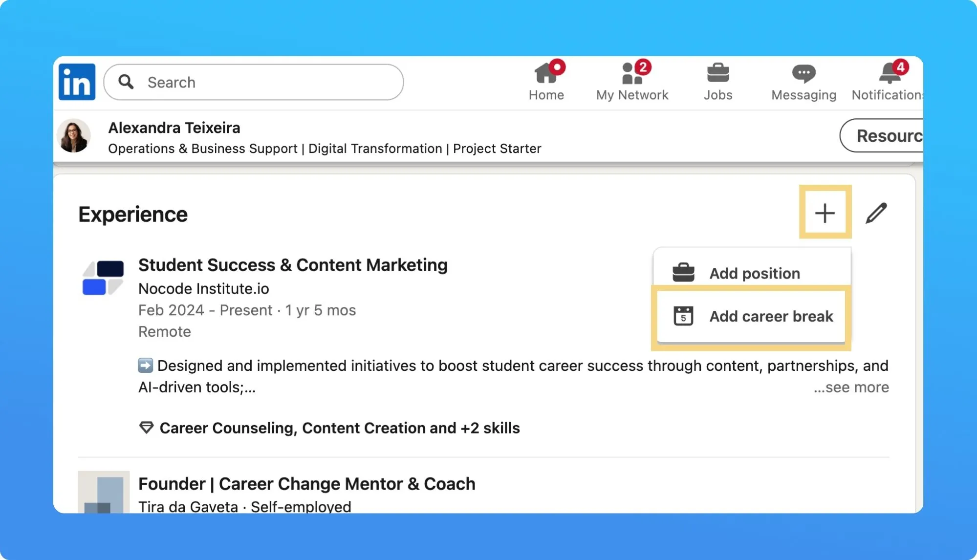The height and width of the screenshot is (560, 977).
Task: Open the Jobs section
Action: pos(718,82)
